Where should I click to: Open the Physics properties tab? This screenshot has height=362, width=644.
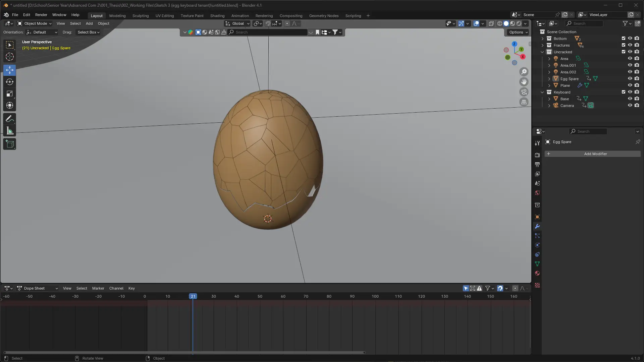(x=537, y=245)
